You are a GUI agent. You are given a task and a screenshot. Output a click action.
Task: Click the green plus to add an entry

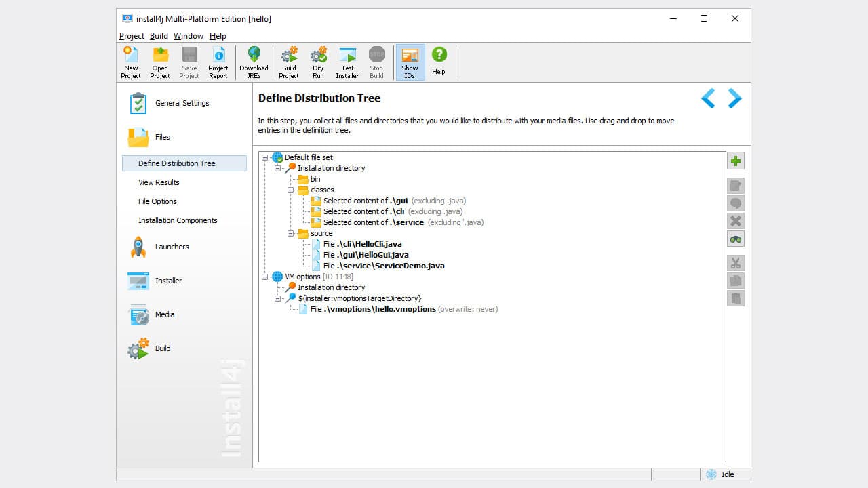tap(736, 161)
